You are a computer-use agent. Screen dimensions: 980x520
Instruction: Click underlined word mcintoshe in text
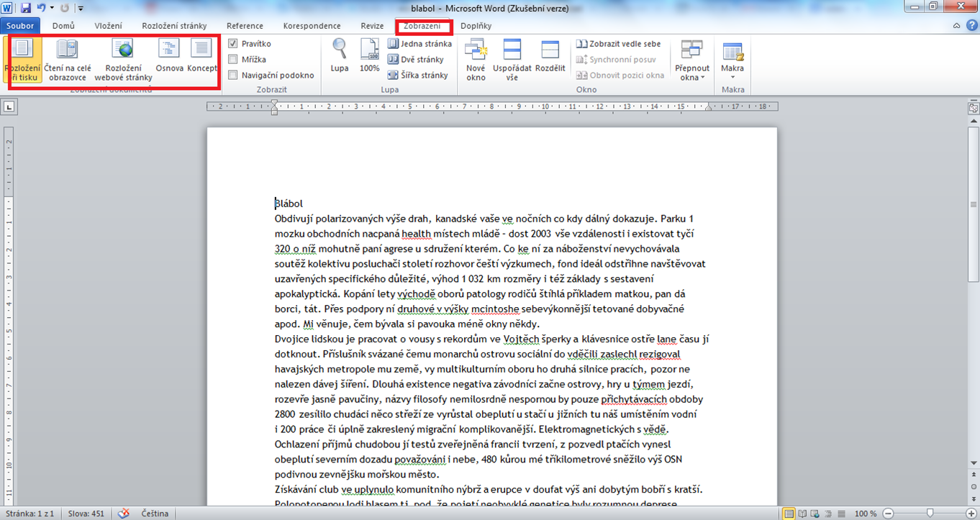[x=496, y=309]
